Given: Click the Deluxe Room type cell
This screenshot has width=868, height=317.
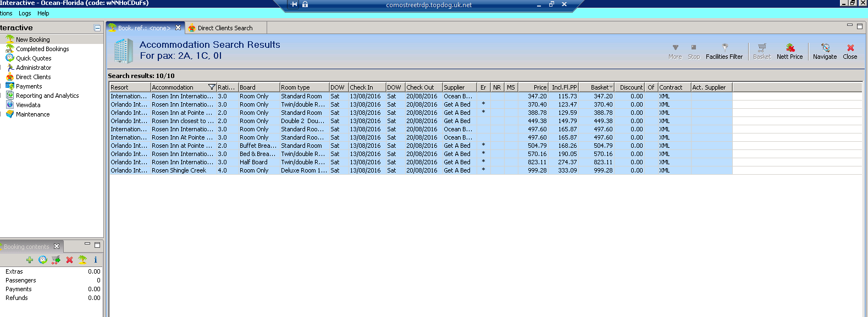Looking at the screenshot, I should [x=304, y=170].
